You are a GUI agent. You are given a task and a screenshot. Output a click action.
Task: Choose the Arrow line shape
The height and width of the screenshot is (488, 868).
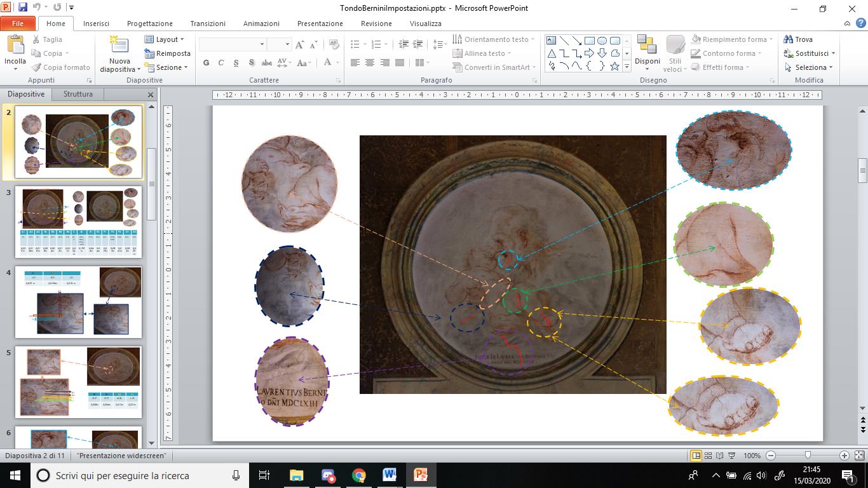coord(577,41)
